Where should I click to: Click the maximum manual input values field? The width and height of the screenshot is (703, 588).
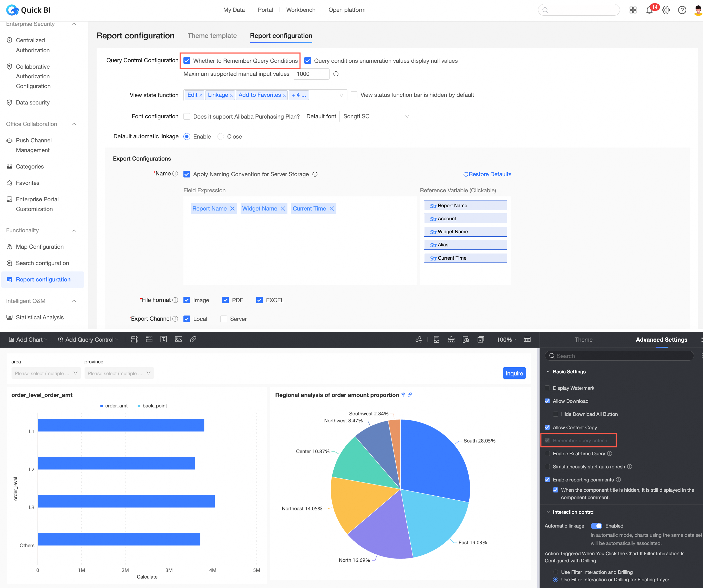(x=311, y=74)
